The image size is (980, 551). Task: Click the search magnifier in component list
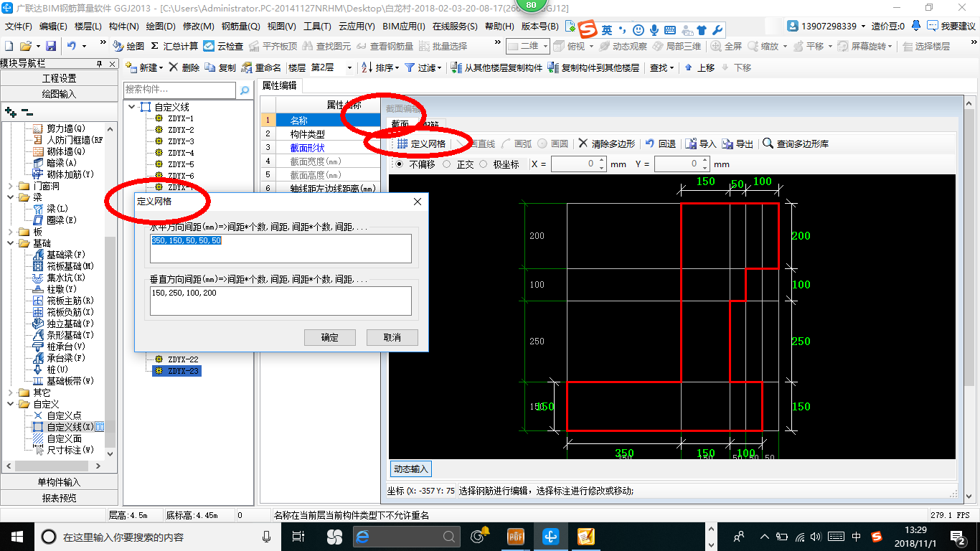click(245, 90)
